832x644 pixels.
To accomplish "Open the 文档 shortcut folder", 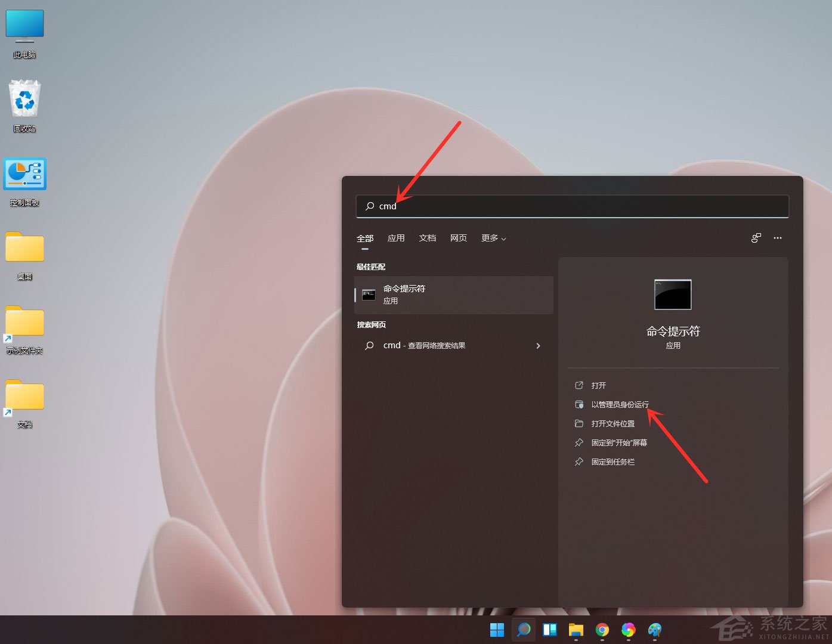I will [x=24, y=395].
